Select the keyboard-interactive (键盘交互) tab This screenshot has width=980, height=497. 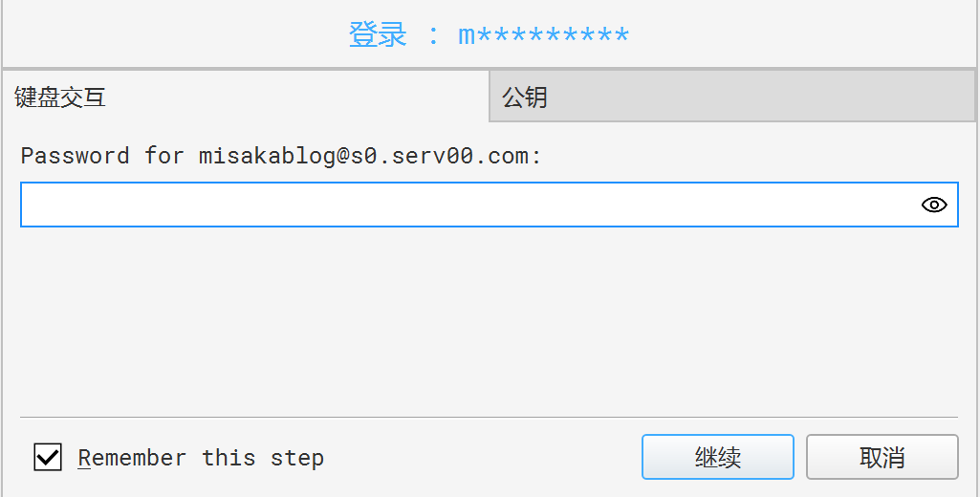pos(60,97)
